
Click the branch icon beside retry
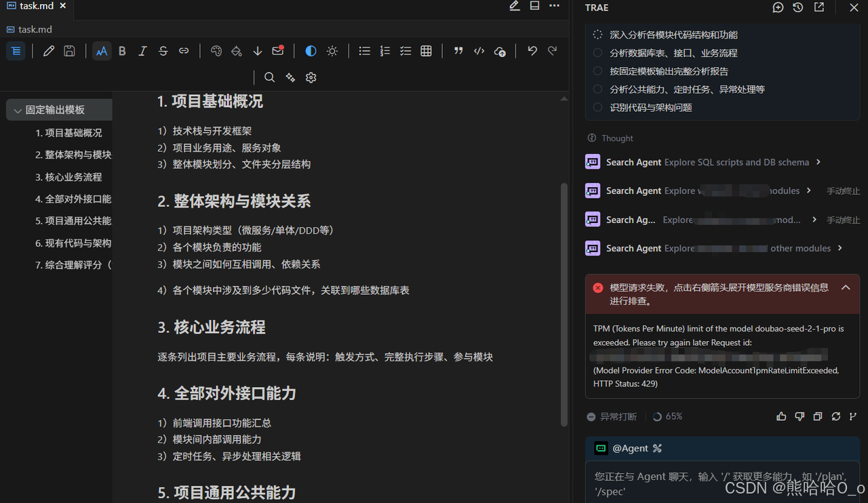click(853, 416)
